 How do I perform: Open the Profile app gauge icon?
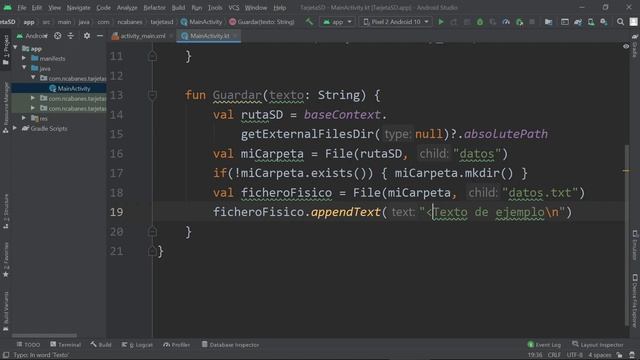[506, 22]
